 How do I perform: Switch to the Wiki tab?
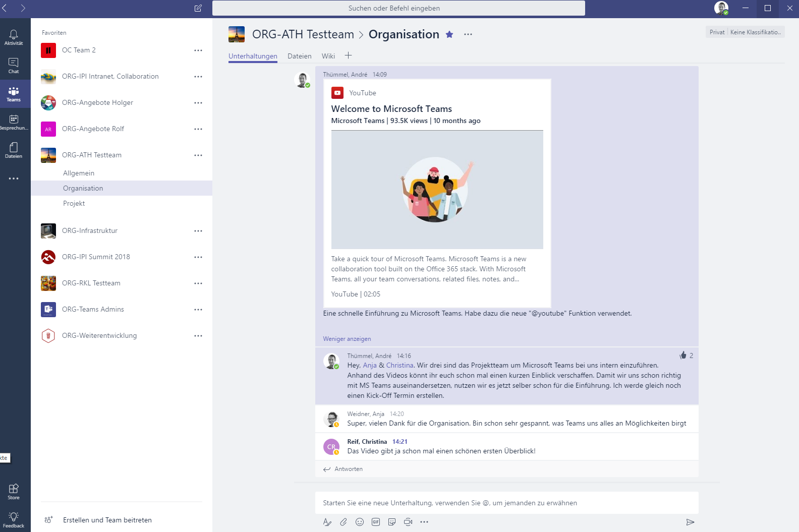tap(328, 56)
